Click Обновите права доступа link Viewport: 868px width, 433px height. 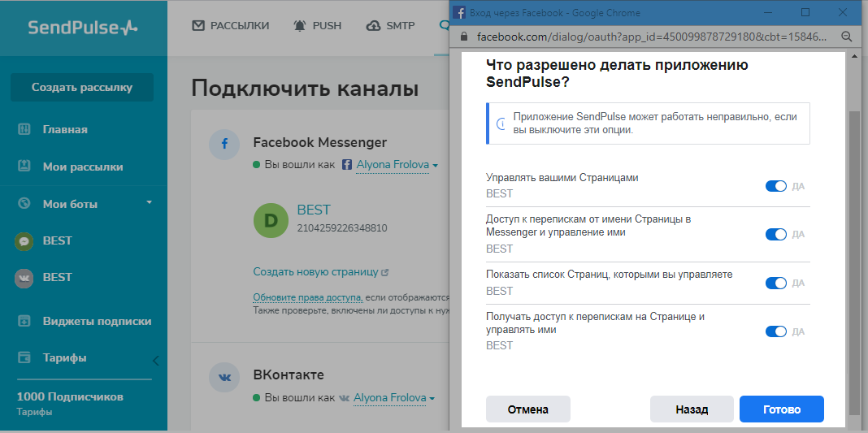click(x=307, y=297)
